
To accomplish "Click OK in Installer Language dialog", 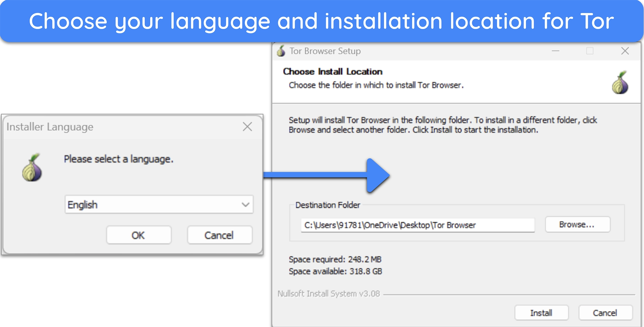I will [x=139, y=235].
